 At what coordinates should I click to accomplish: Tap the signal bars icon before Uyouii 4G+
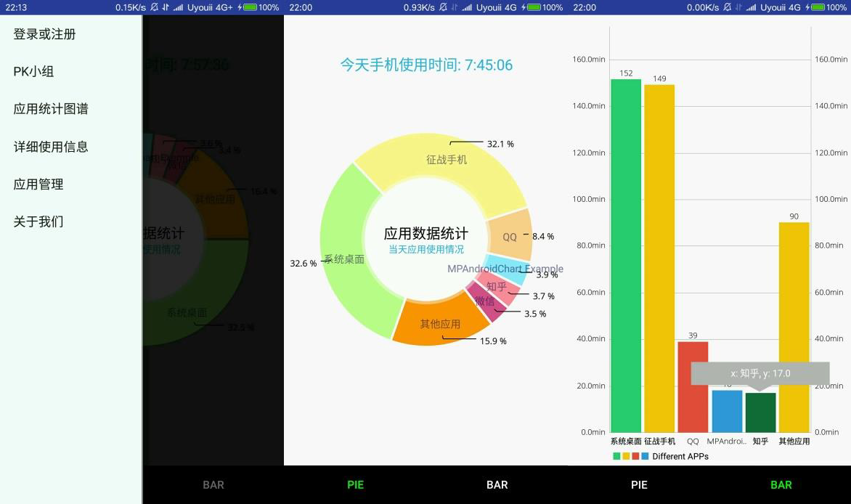pos(178,7)
